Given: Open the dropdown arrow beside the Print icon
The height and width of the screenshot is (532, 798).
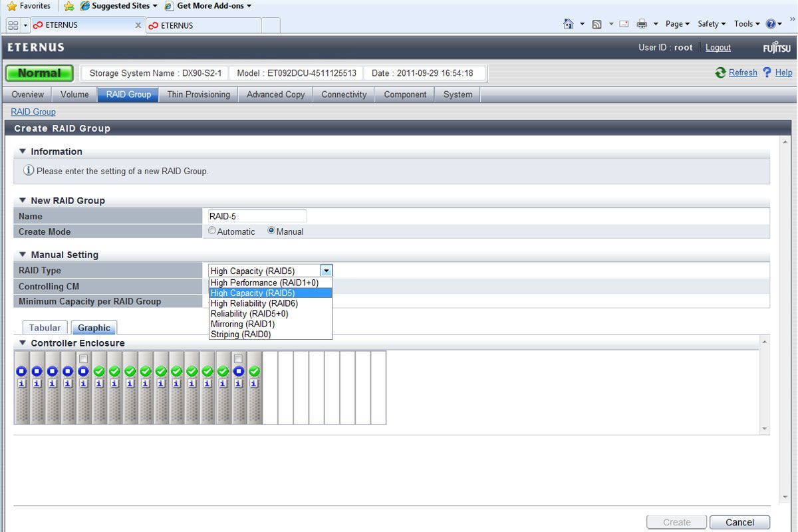Looking at the screenshot, I should 655,24.
